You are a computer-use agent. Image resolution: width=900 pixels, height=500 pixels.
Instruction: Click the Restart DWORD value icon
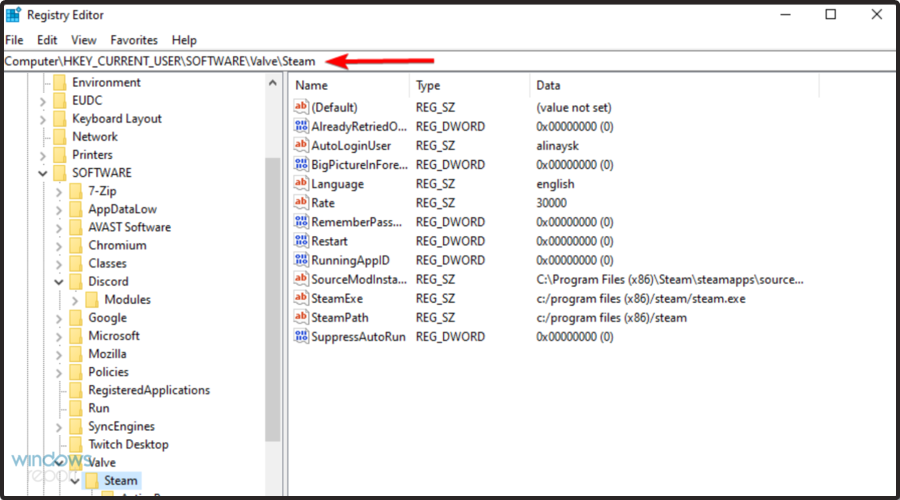(301, 241)
